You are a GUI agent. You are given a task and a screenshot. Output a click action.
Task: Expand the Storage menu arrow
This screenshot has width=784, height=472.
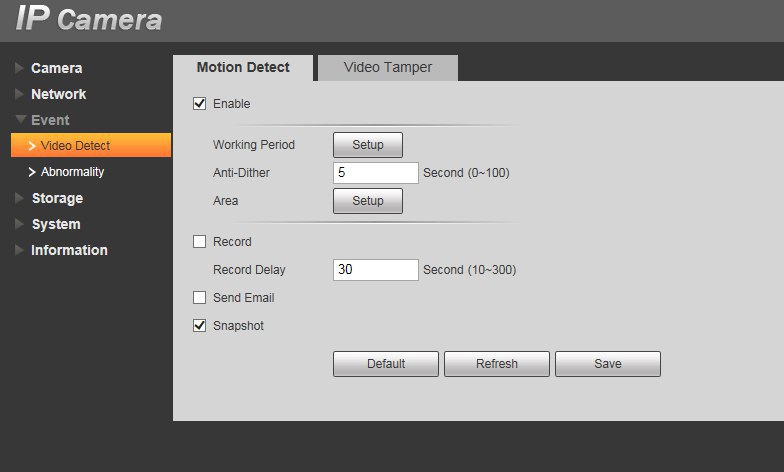tap(19, 198)
